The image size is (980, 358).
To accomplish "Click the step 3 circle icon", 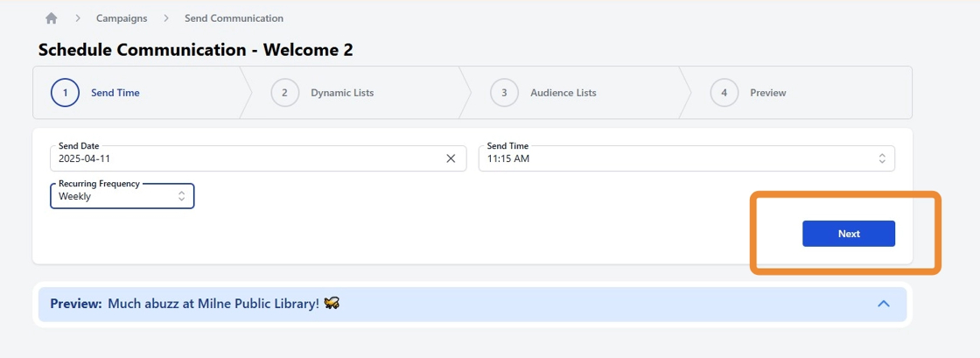I will pos(504,93).
